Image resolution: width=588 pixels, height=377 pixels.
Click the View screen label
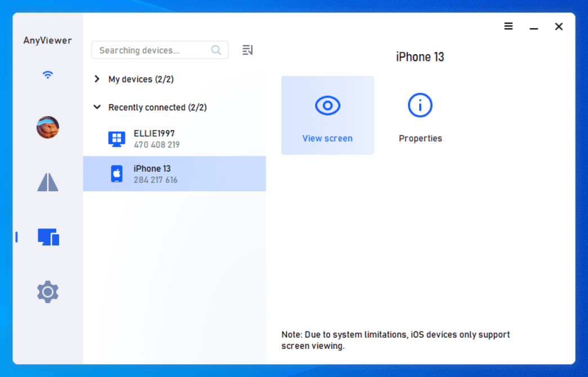(327, 138)
